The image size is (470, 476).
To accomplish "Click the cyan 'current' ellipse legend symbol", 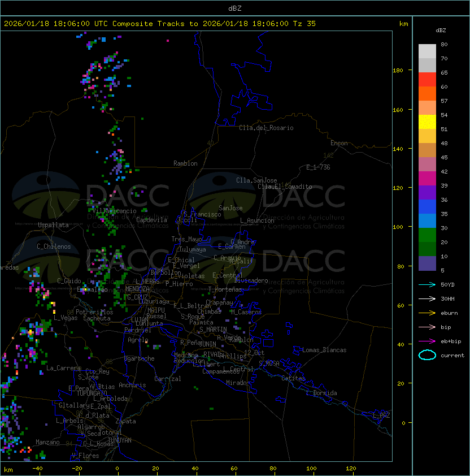I will (427, 355).
